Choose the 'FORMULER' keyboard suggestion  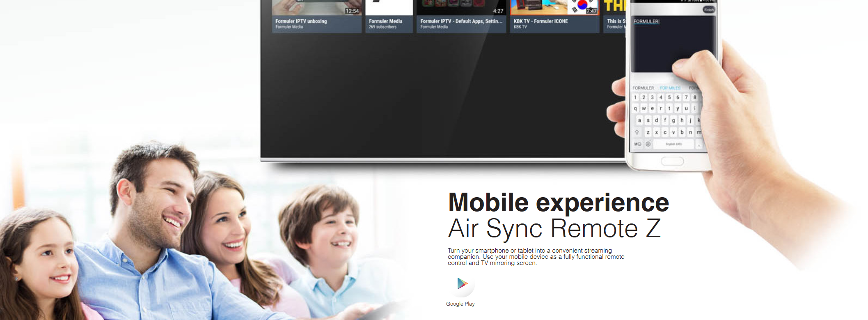(643, 88)
